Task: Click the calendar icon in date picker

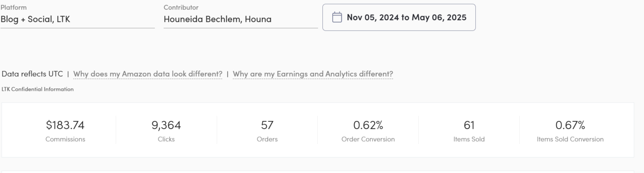Action: 337,17
